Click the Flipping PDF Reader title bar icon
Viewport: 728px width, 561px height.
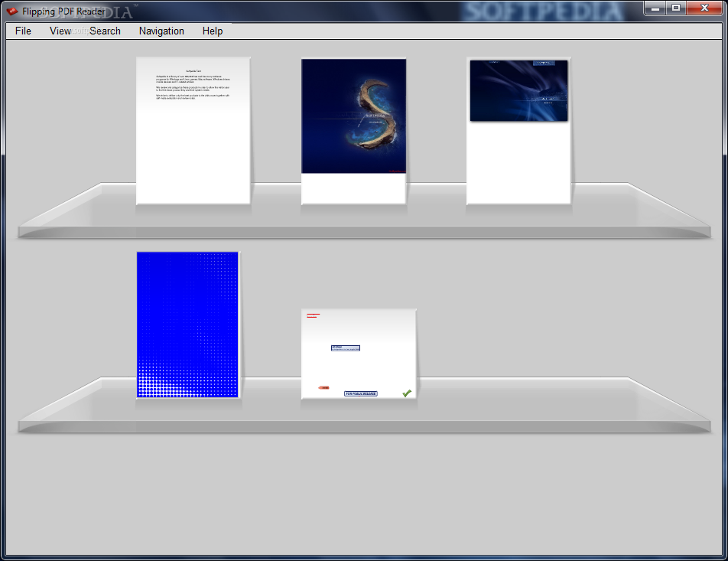pyautogui.click(x=12, y=11)
